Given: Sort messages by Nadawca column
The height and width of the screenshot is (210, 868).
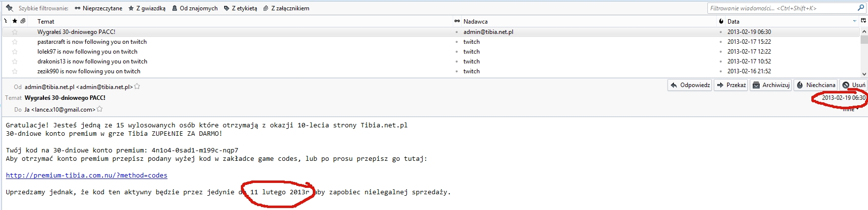Looking at the screenshot, I should pos(475,22).
